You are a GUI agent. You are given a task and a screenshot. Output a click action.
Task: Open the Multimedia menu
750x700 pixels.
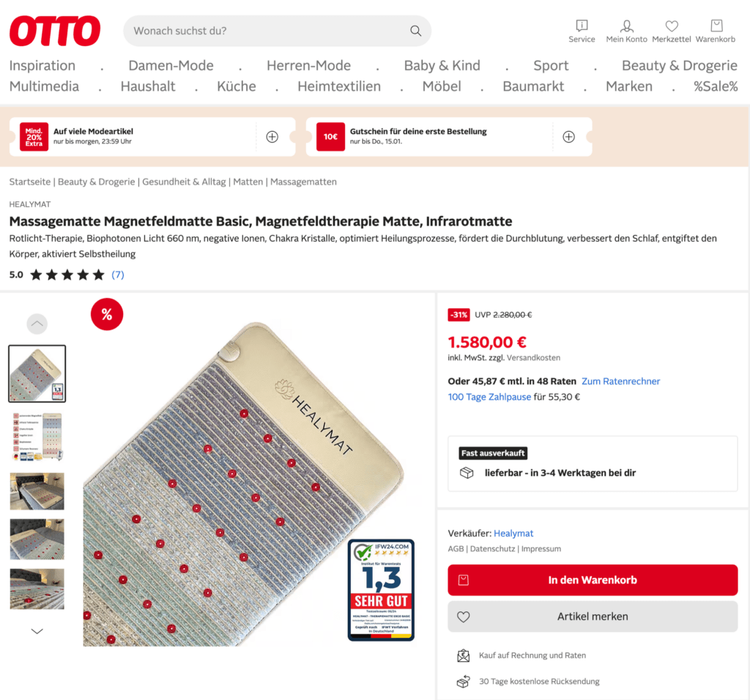coord(44,86)
